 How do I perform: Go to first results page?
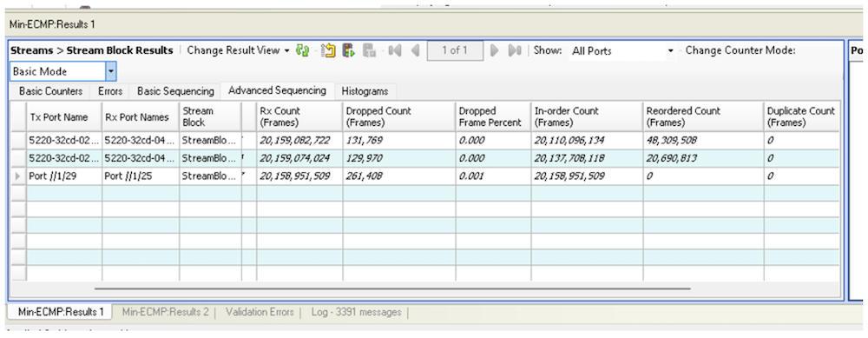(395, 50)
